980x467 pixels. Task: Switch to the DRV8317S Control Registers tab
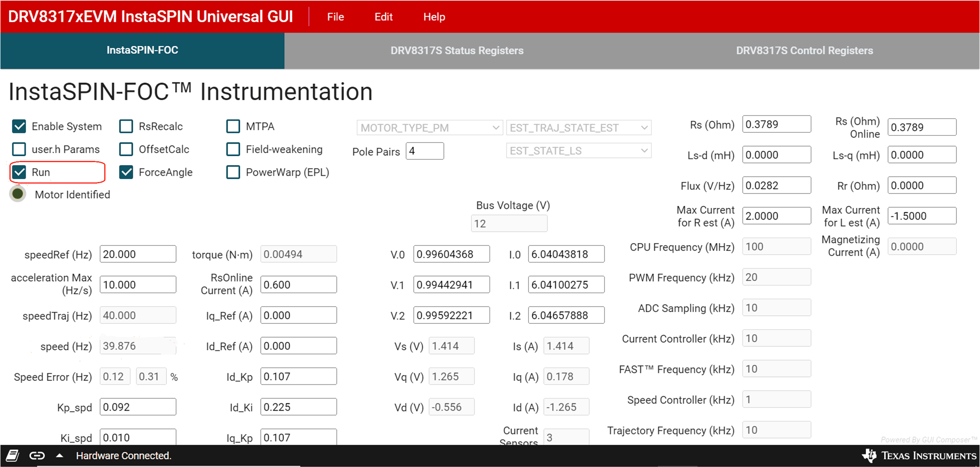[x=804, y=50]
